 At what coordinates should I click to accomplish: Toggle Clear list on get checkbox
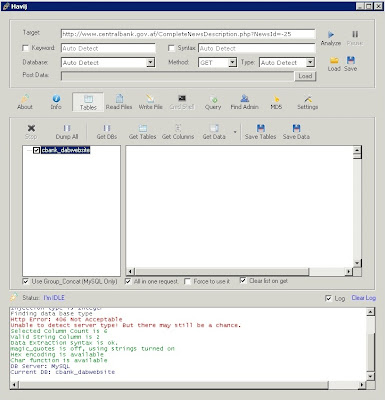tap(243, 281)
